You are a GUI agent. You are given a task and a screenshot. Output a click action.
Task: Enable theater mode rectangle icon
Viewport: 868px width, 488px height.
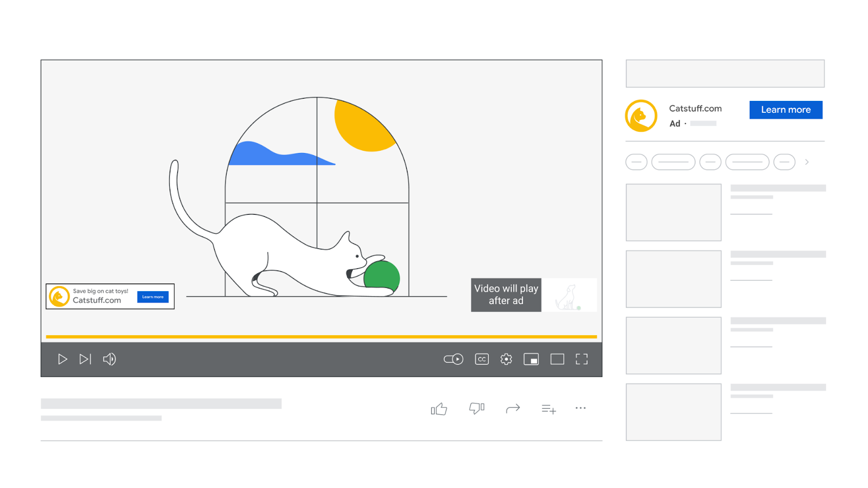click(557, 359)
